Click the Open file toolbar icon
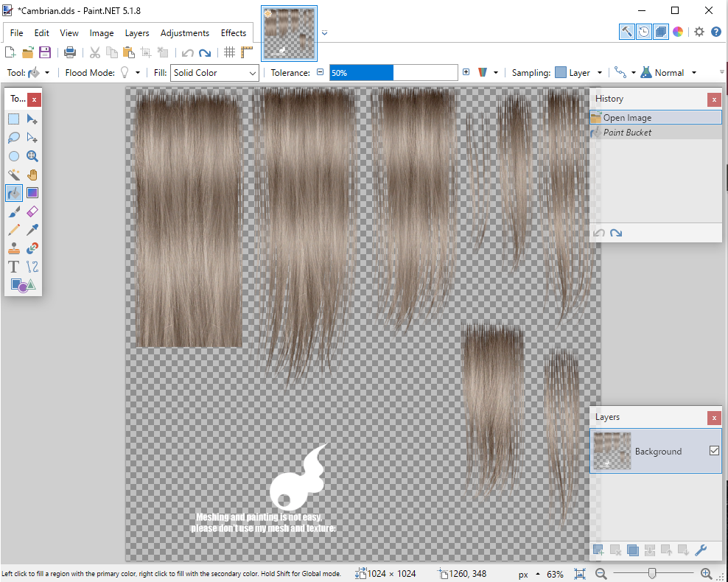Viewport: 728px width, 582px height. pos(28,52)
